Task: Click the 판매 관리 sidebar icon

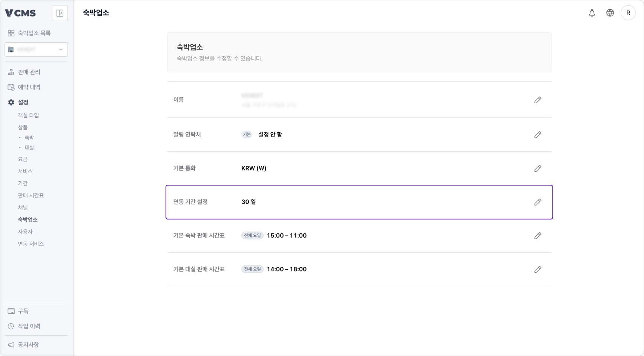Action: (11, 72)
